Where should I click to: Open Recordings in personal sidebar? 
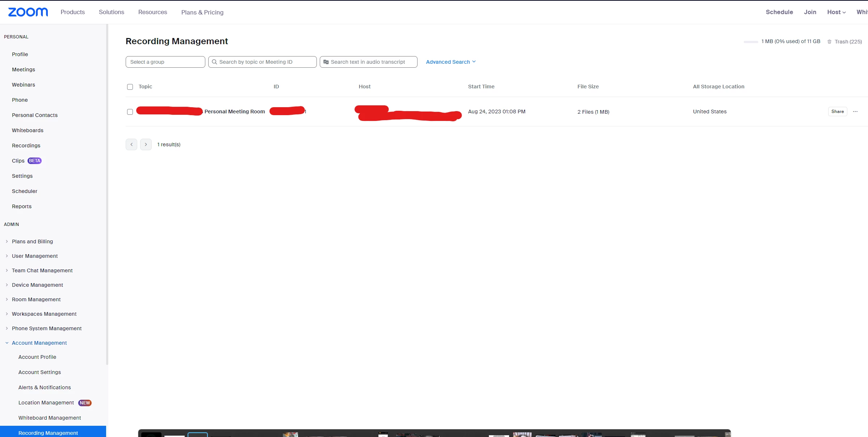click(26, 146)
